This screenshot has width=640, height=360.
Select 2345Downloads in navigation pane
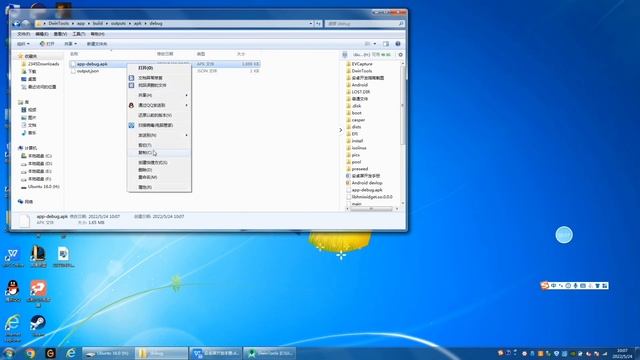click(x=40, y=64)
